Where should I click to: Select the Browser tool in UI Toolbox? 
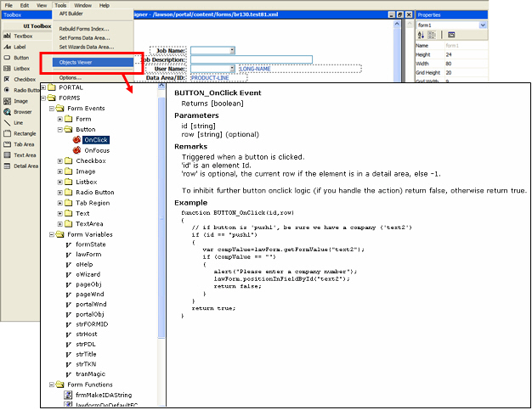pos(18,112)
